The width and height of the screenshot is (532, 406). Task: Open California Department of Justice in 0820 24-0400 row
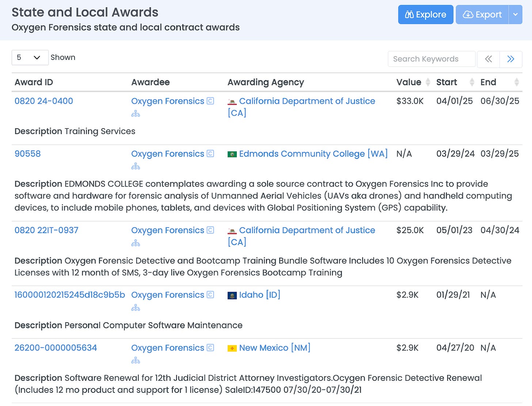tap(301, 107)
